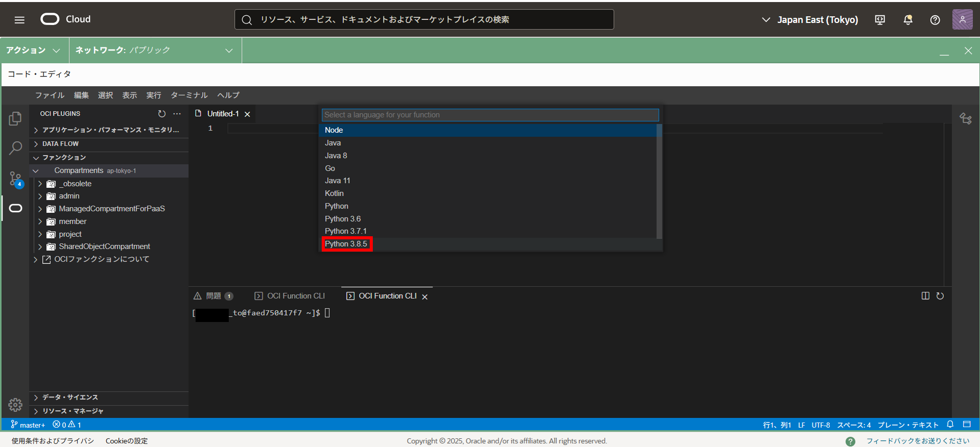Open the ターミナル menu

[189, 95]
